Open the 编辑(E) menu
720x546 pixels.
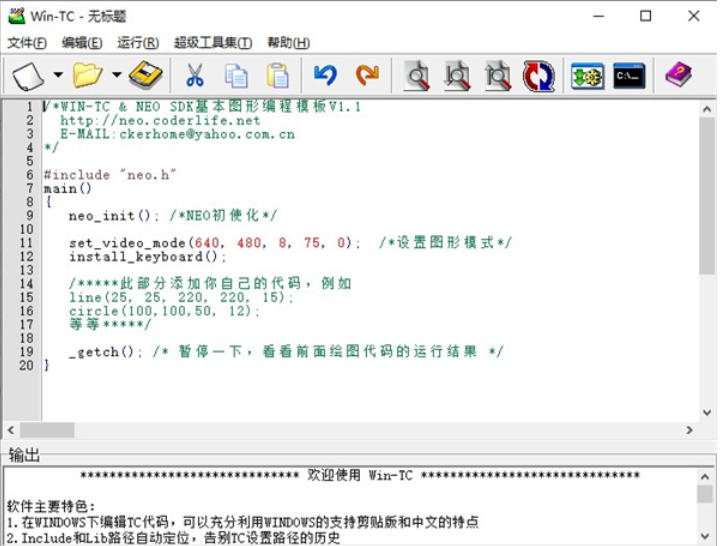(82, 43)
